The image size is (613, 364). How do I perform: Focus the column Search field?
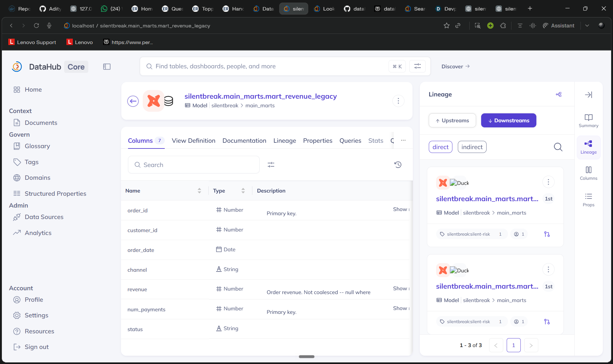193,165
